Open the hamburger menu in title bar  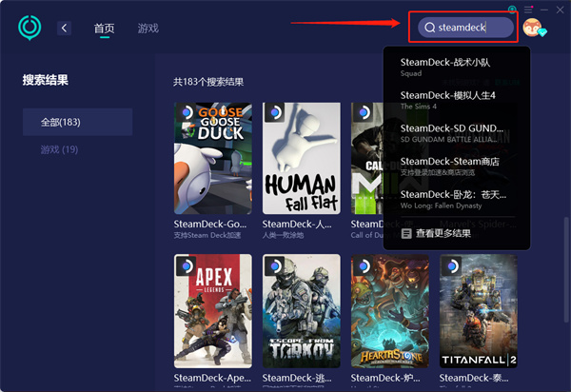[x=528, y=10]
